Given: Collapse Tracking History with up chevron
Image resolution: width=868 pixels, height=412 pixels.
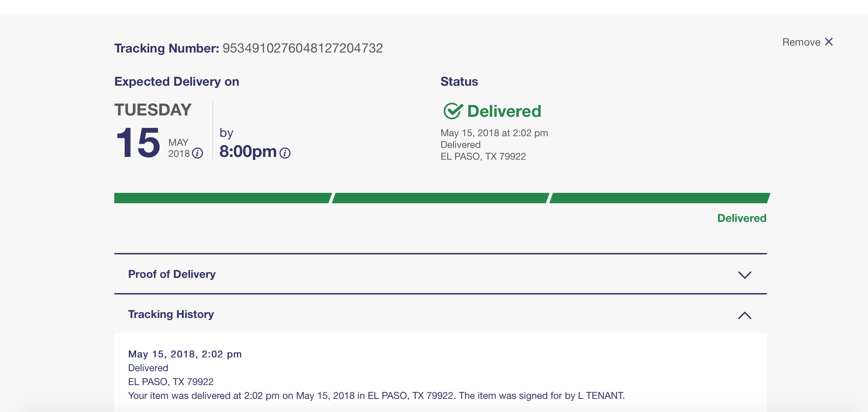Looking at the screenshot, I should [x=745, y=315].
